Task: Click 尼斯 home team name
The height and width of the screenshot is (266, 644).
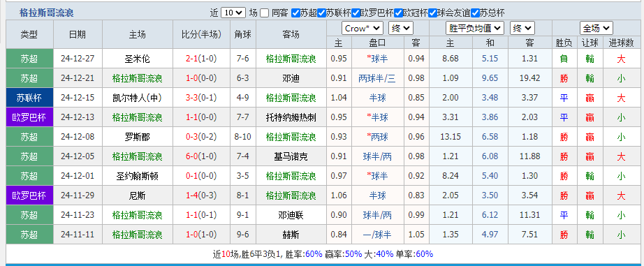Action: click(138, 195)
